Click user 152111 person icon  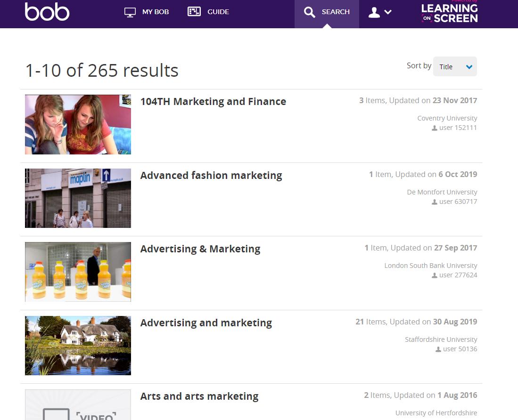tap(435, 128)
